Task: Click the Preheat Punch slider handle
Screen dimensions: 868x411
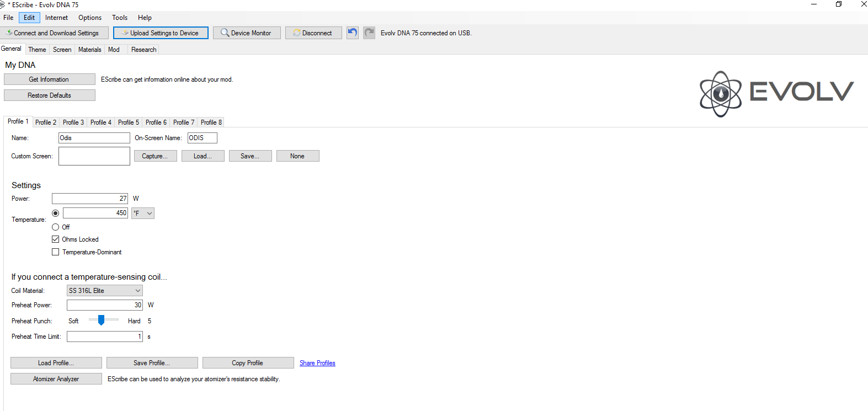Action: tap(101, 321)
